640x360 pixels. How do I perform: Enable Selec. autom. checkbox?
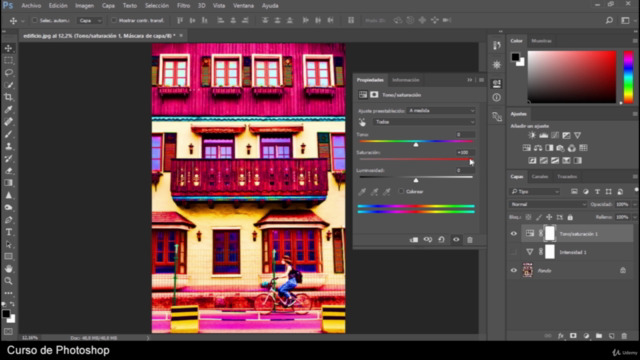(35, 20)
